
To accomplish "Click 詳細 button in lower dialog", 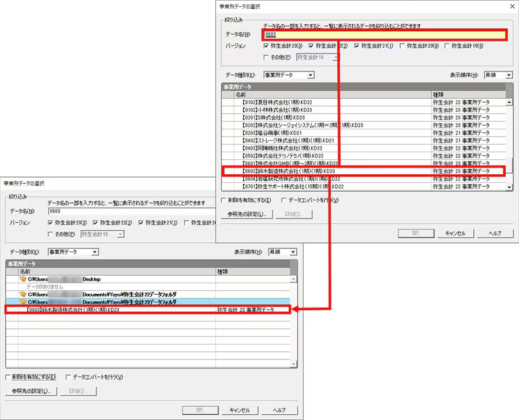I will 79,391.
